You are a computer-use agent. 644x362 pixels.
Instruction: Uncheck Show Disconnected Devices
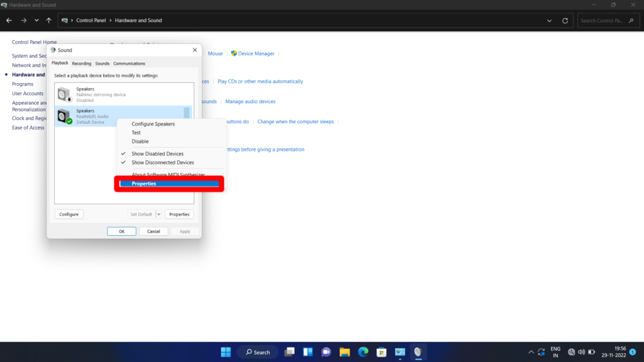pos(162,162)
